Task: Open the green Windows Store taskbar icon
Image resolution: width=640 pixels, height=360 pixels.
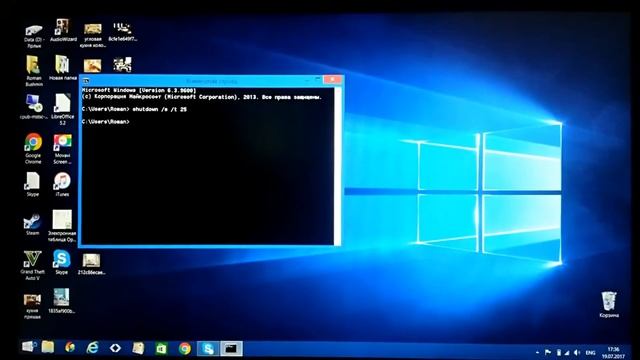Action: (161, 348)
